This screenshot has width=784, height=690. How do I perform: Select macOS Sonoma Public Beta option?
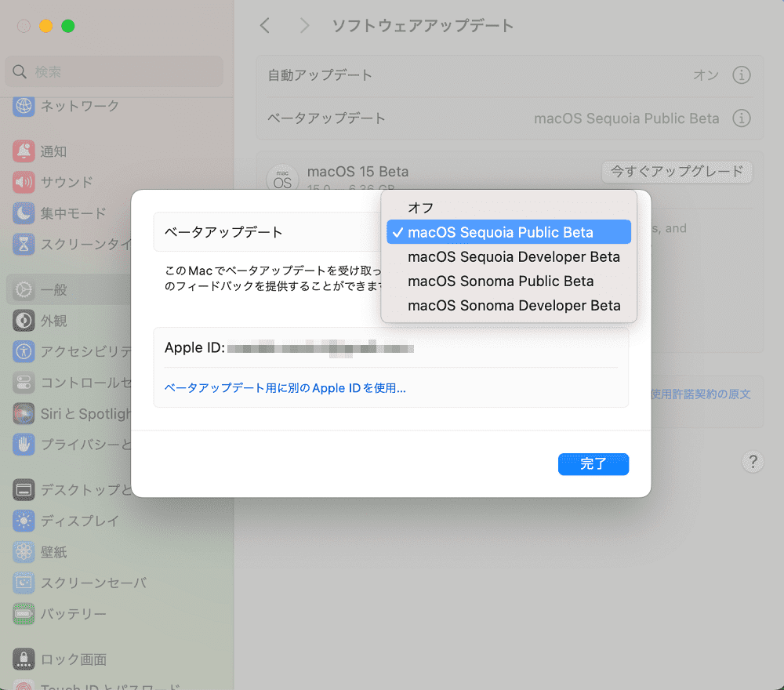pyautogui.click(x=509, y=281)
